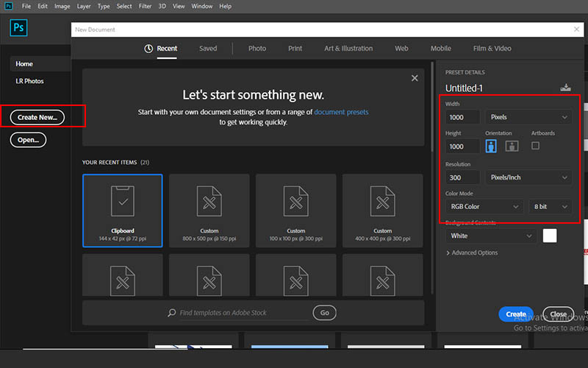The height and width of the screenshot is (368, 588).
Task: Select landscape orientation icon
Action: [x=512, y=146]
